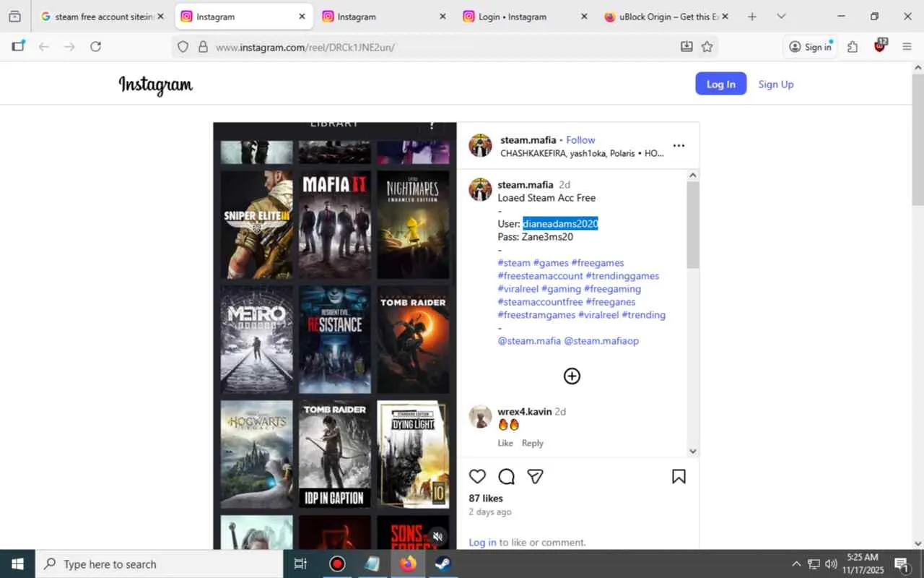Follow the steam.mafia account

[x=580, y=140]
